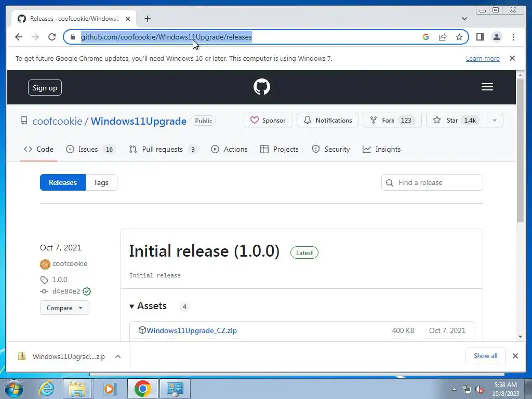Open Windows Explorer from taskbar
Viewport: 532px width, 399px height.
77,389
